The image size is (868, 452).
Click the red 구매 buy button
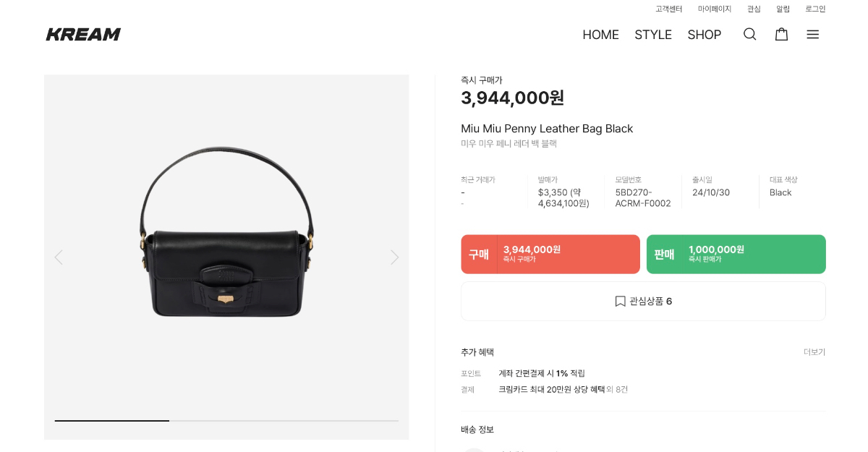[x=550, y=254]
